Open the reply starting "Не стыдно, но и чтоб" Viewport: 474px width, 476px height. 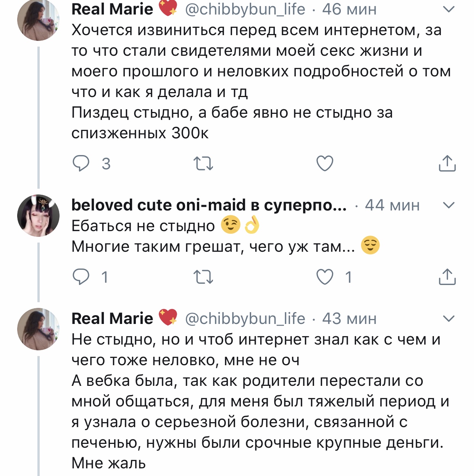(256, 401)
